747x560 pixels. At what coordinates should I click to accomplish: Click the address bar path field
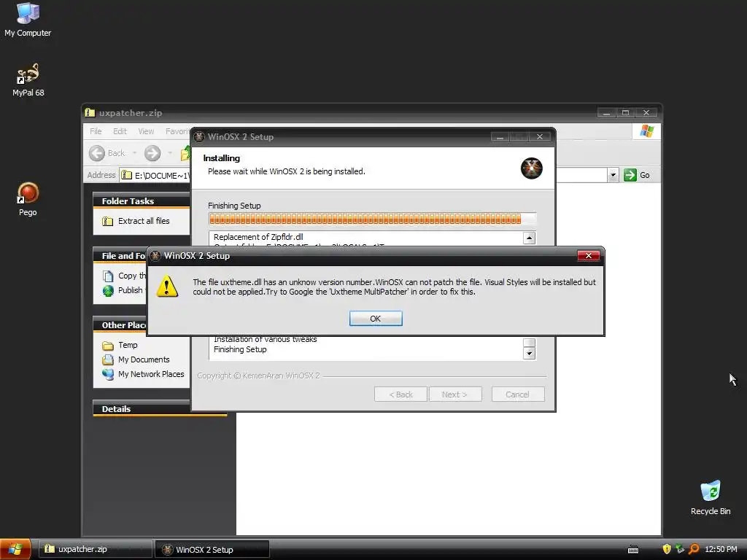(162, 175)
